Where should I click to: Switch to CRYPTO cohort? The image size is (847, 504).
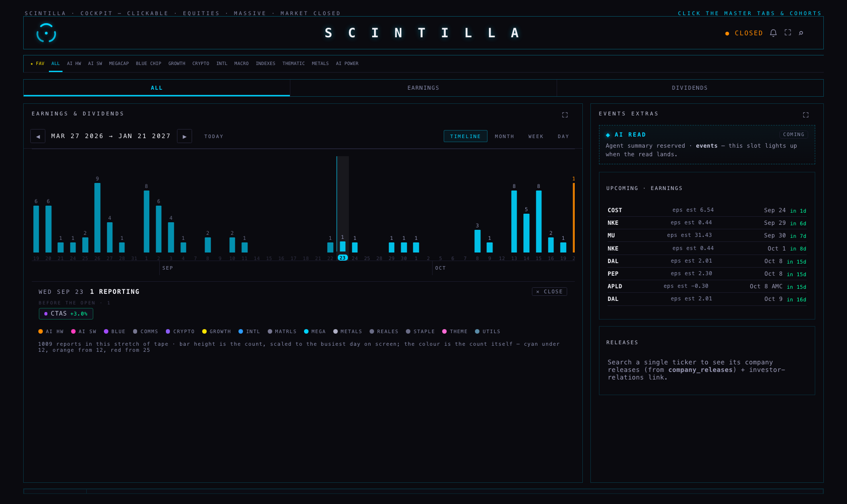point(201,64)
